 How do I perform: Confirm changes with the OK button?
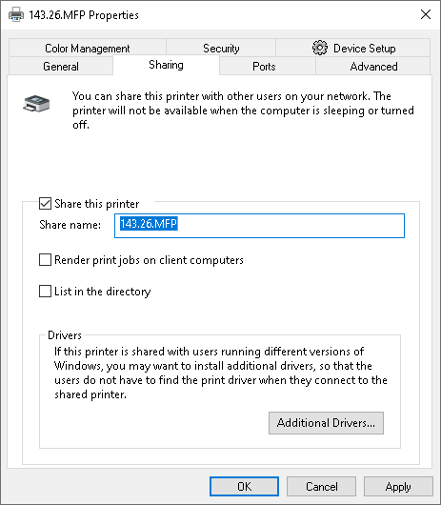coord(244,486)
